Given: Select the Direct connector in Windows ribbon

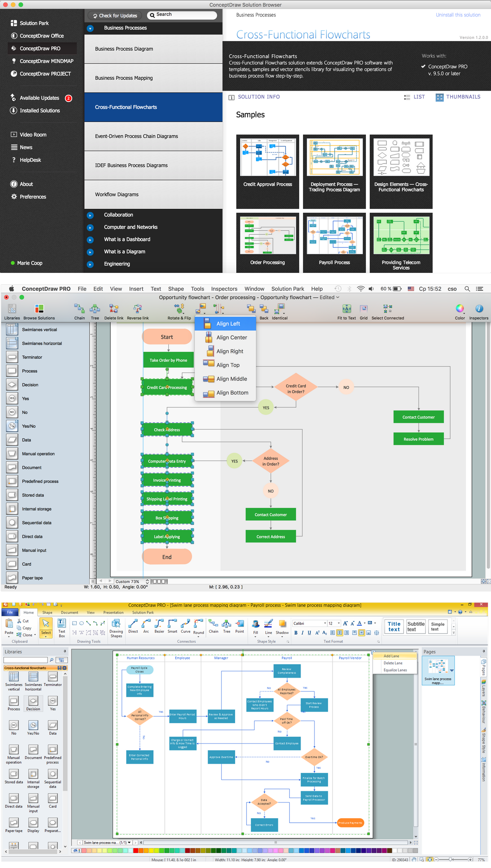Looking at the screenshot, I should tap(133, 626).
